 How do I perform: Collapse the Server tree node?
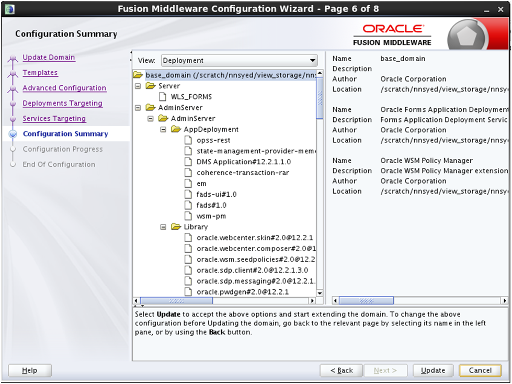coord(138,86)
